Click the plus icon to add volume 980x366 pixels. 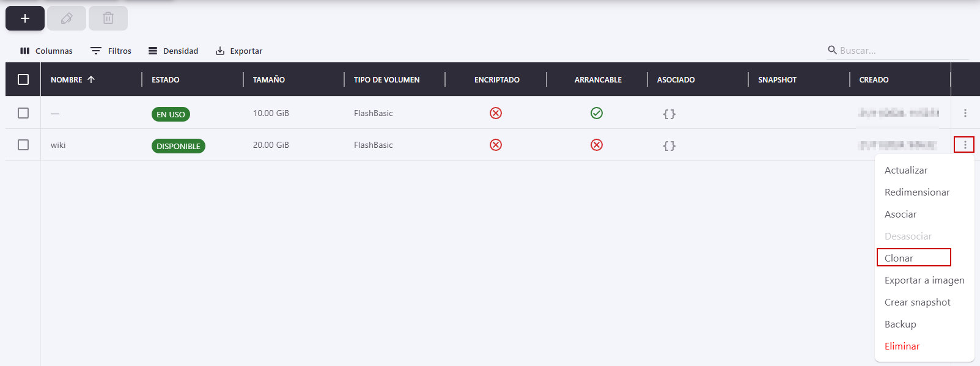(x=25, y=18)
